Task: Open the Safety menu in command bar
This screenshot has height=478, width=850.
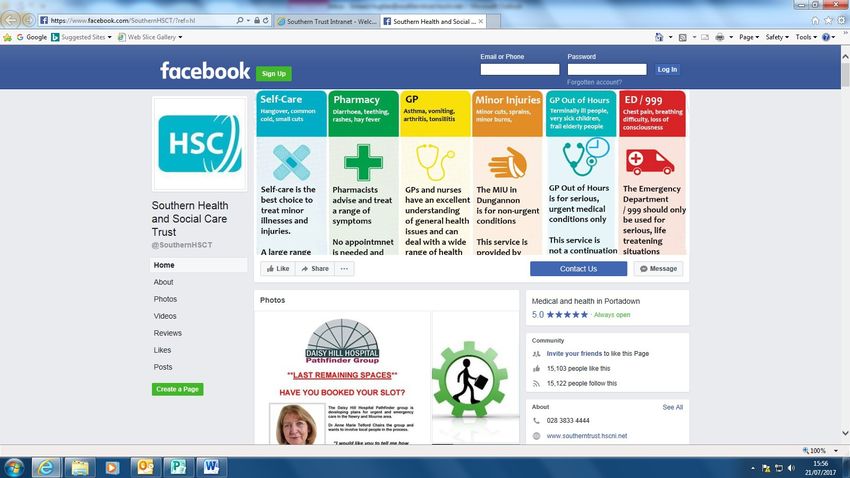Action: point(777,37)
